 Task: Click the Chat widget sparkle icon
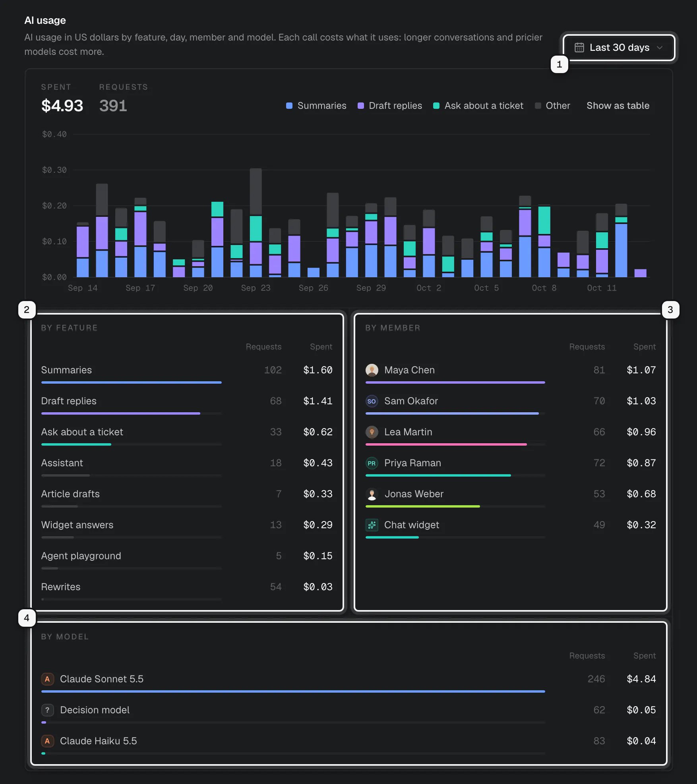[372, 525]
